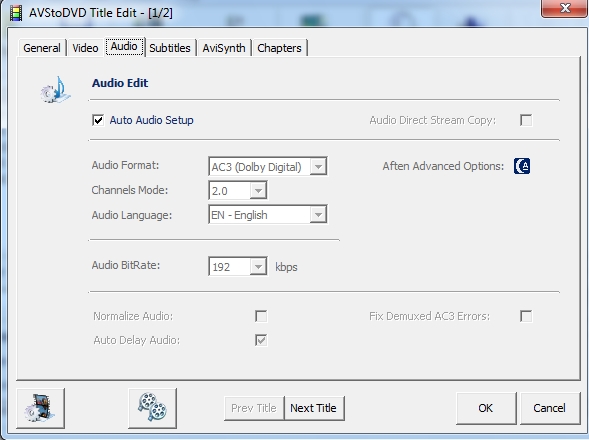The width and height of the screenshot is (589, 440).
Task: Click the Aften Advanced Options label
Action: (x=443, y=166)
